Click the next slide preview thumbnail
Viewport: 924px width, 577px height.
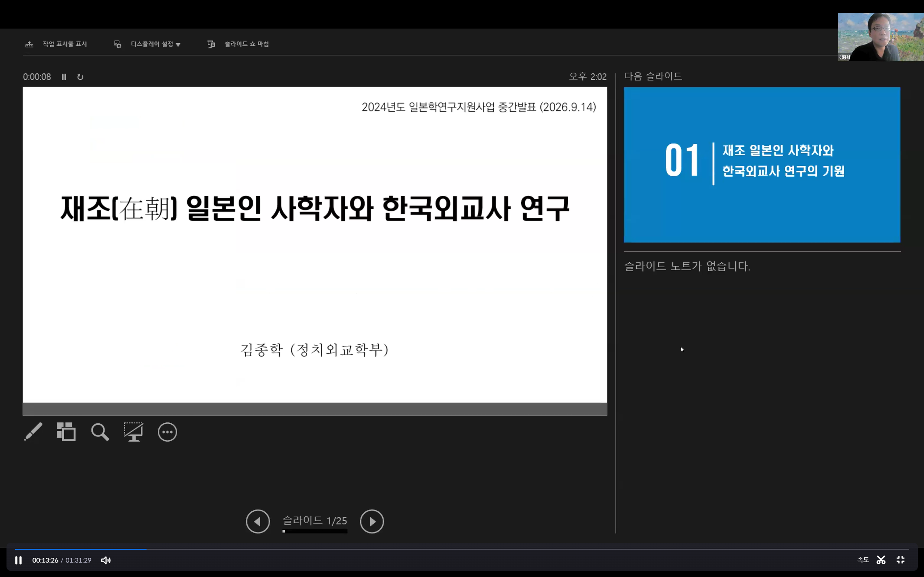[x=762, y=165]
